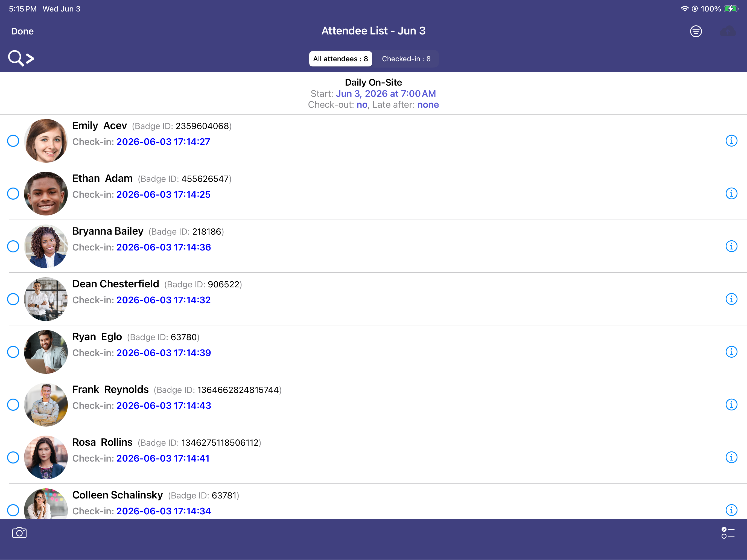Tap check-in time 2026-06-03 17:14:43

164,406
